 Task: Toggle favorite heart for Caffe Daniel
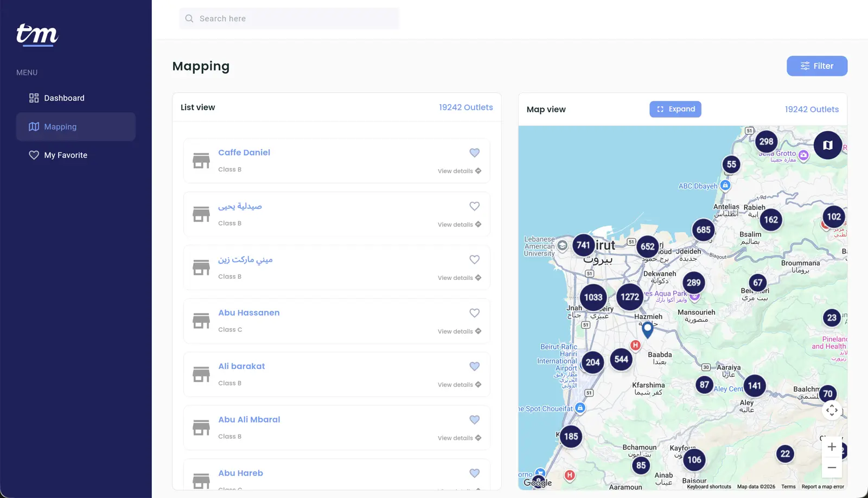[475, 153]
